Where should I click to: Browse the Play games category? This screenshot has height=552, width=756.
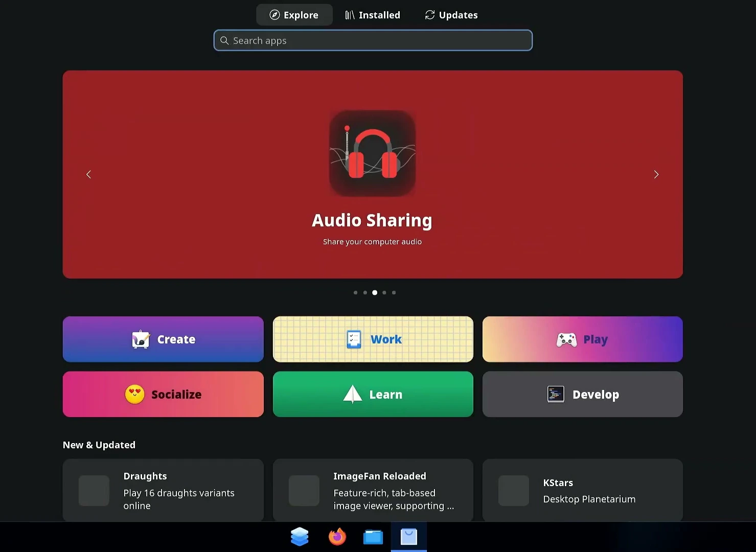tap(583, 339)
